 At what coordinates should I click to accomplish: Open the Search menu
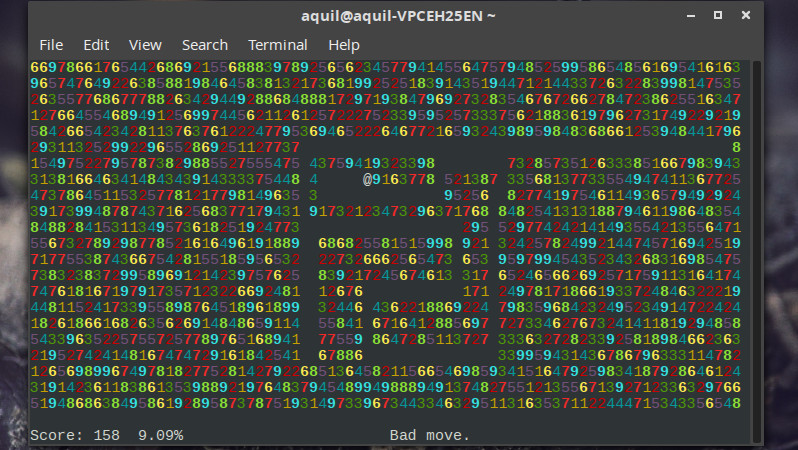[x=205, y=45]
